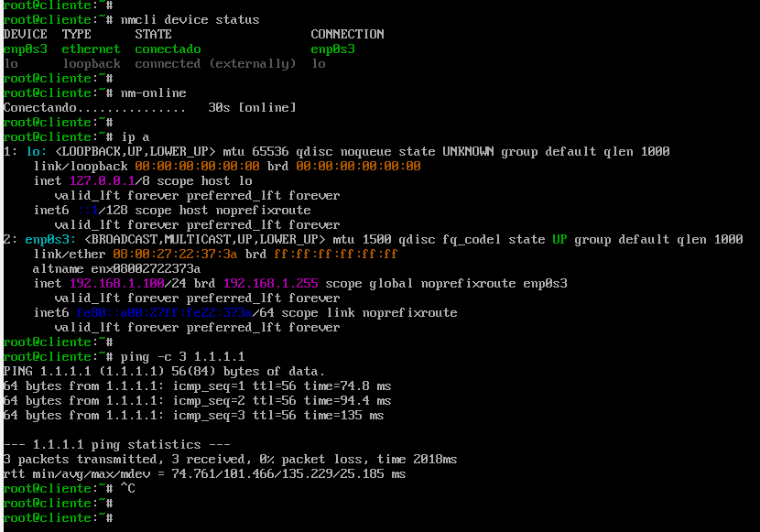The height and width of the screenshot is (532, 760).
Task: Select the green "UP" interface state
Action: point(559,239)
